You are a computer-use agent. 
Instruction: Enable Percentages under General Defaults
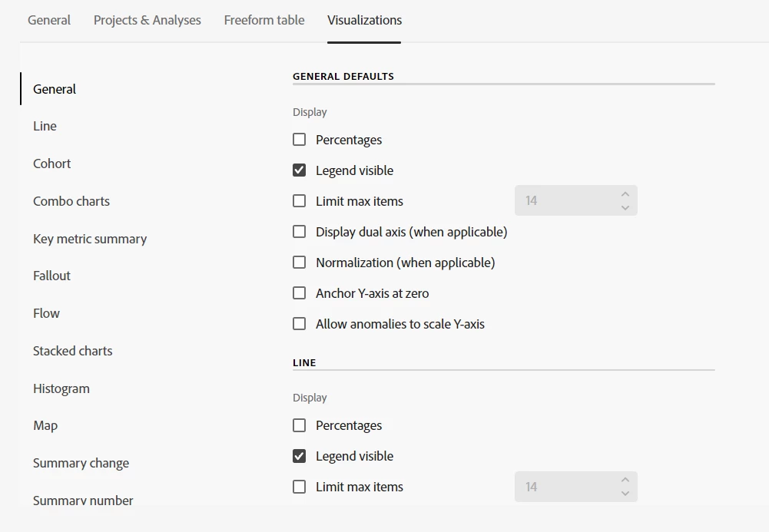pos(300,140)
